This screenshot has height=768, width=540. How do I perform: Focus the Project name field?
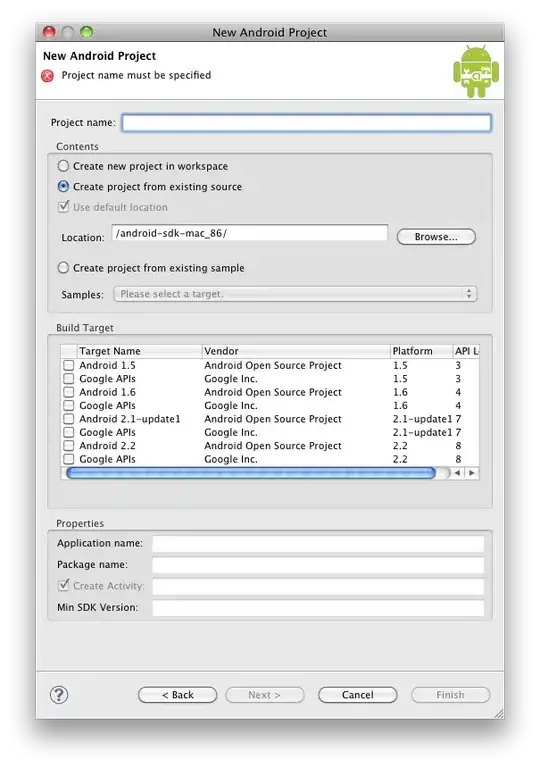coord(307,122)
